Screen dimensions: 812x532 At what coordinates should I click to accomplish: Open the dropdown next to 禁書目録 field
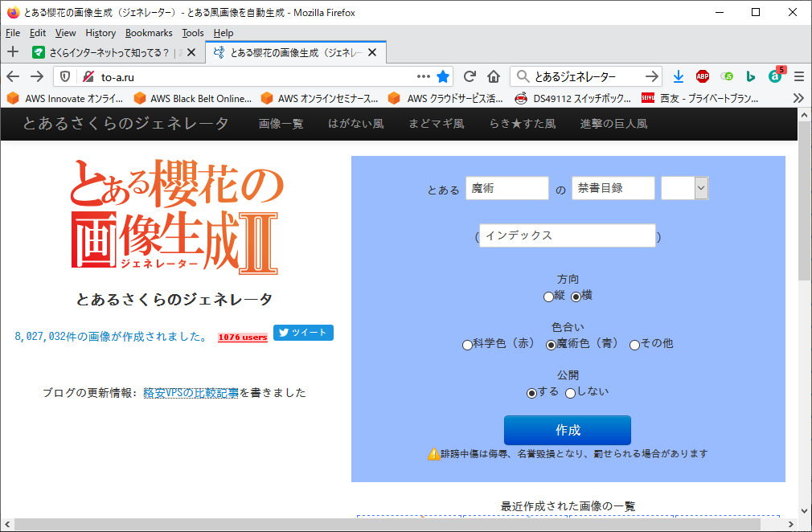click(700, 188)
